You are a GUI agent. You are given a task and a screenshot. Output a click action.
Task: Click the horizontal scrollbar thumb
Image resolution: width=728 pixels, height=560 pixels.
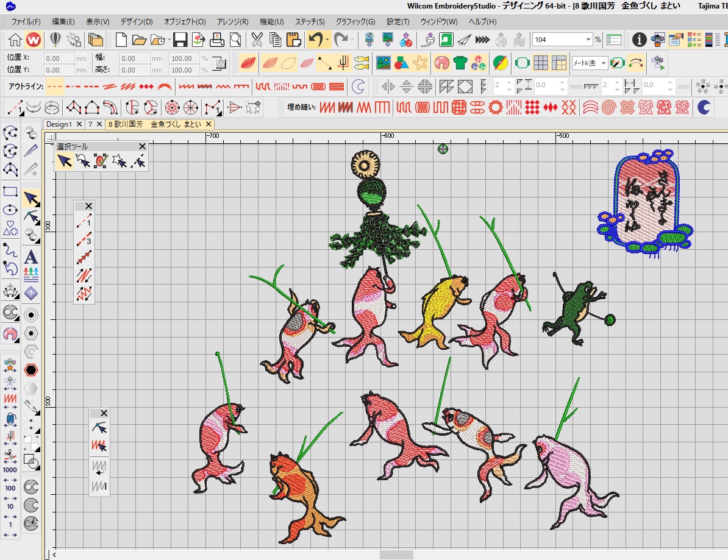pyautogui.click(x=396, y=555)
